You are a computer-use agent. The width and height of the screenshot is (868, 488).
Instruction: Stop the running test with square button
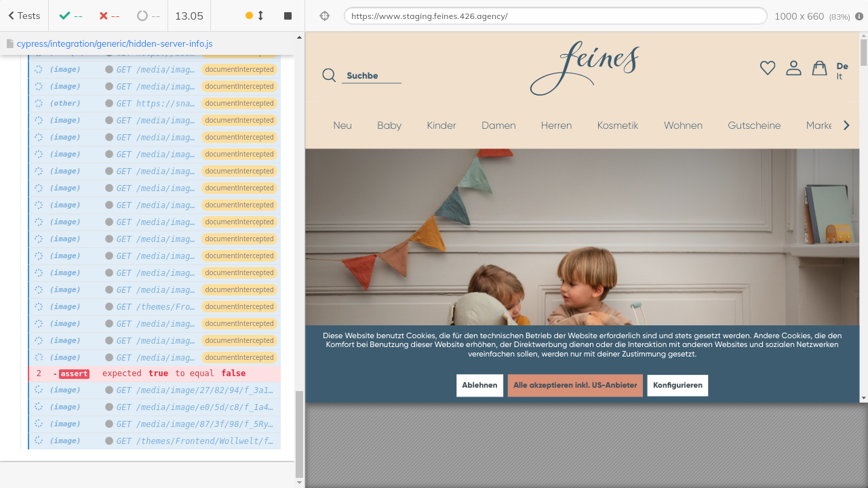tap(288, 16)
